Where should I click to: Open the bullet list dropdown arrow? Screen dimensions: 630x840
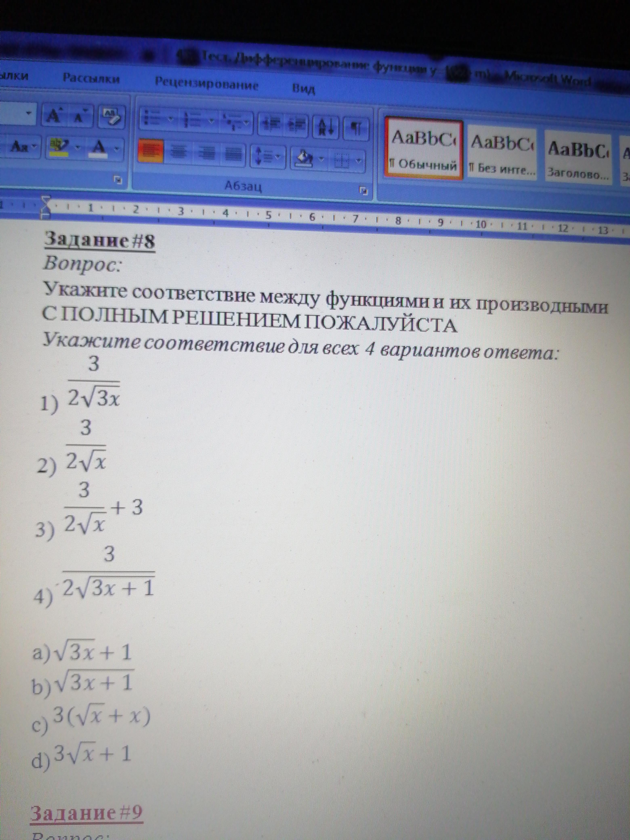170,119
